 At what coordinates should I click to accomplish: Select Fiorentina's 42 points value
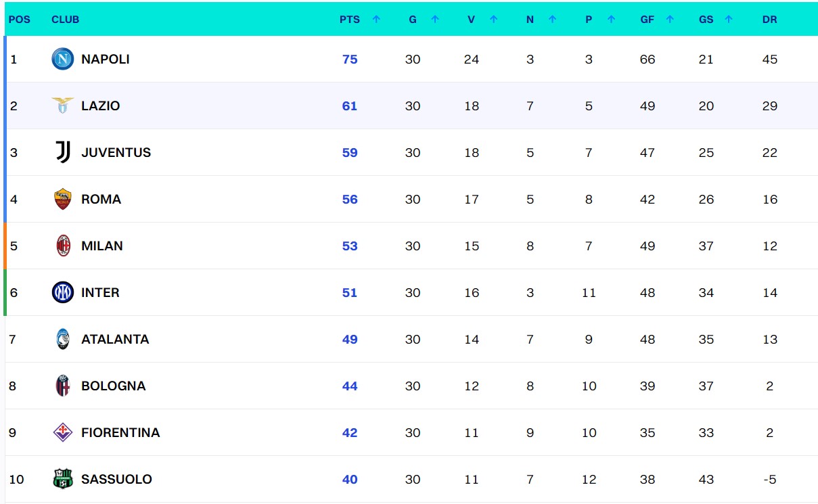350,432
